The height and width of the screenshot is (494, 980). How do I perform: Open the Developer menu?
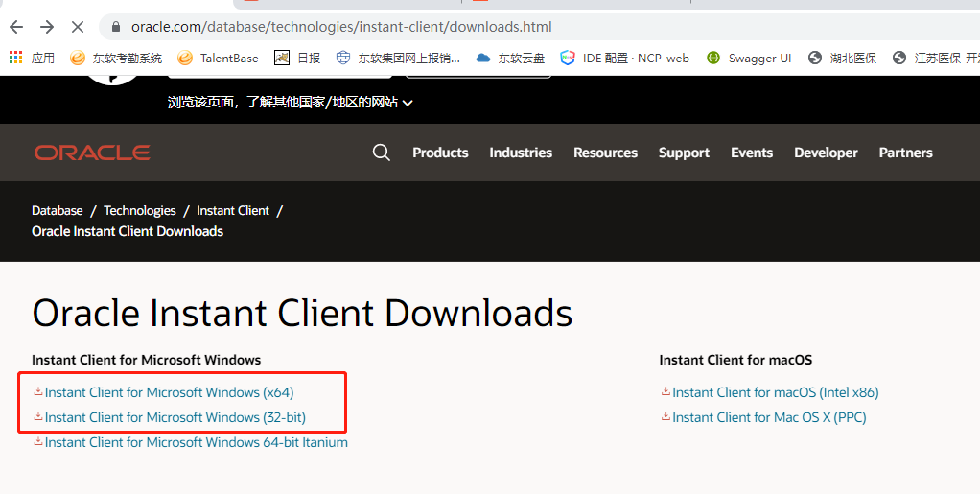826,153
